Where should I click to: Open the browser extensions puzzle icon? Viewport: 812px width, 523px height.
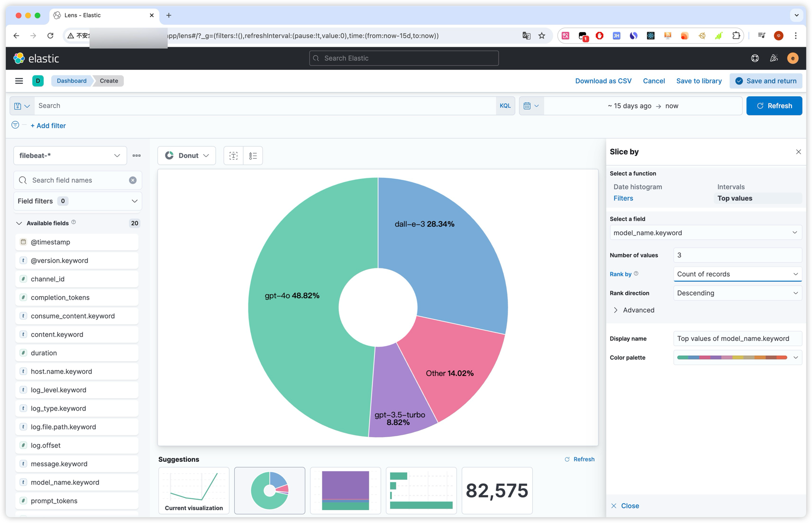[736, 36]
